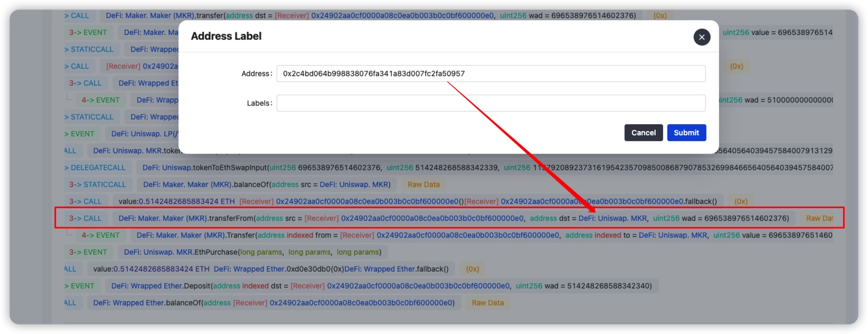Click the DeFi: Uniswap. LP event text

click(x=145, y=134)
